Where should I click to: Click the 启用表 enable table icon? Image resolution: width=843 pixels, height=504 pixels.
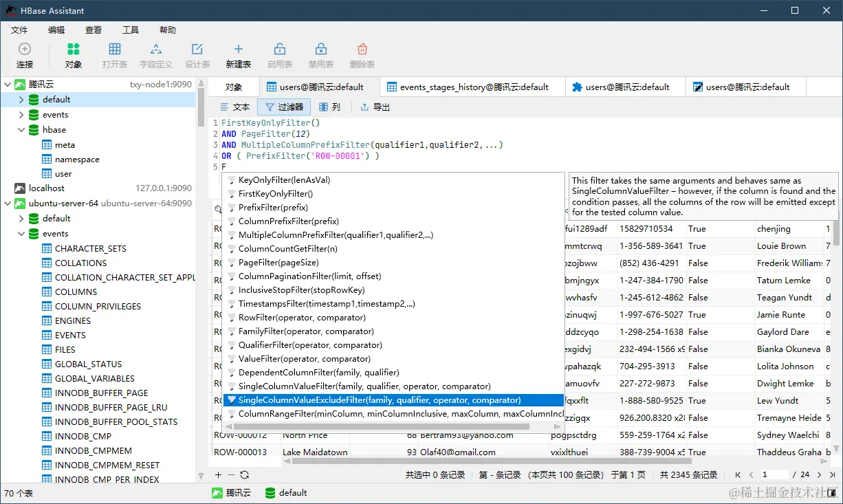(280, 49)
